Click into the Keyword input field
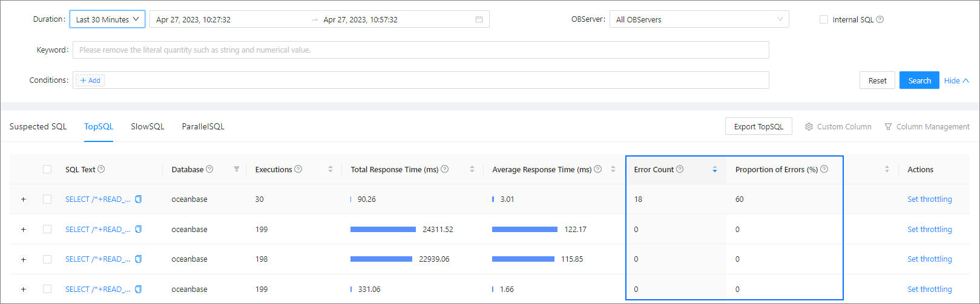Screen dimensions: 980x304 [421, 50]
